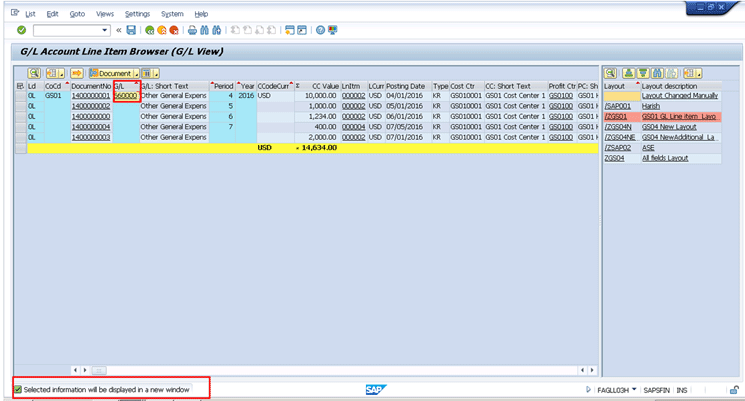Click row selector for document 1400000003

click(21, 136)
